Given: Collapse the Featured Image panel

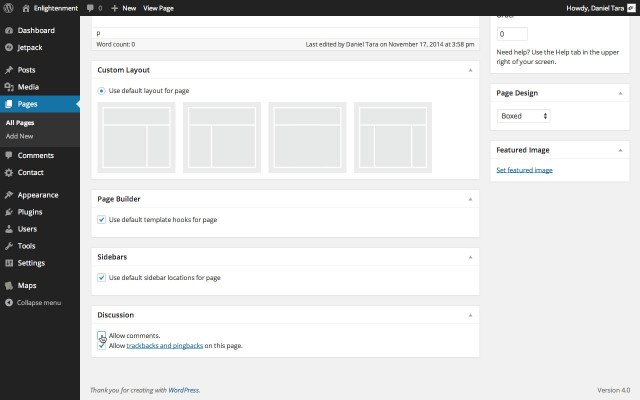Looking at the screenshot, I should pos(620,150).
